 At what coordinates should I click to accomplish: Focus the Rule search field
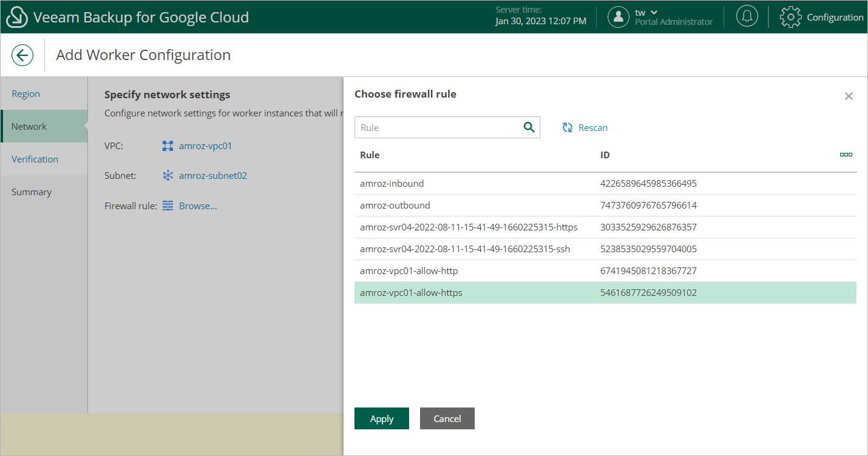[438, 127]
